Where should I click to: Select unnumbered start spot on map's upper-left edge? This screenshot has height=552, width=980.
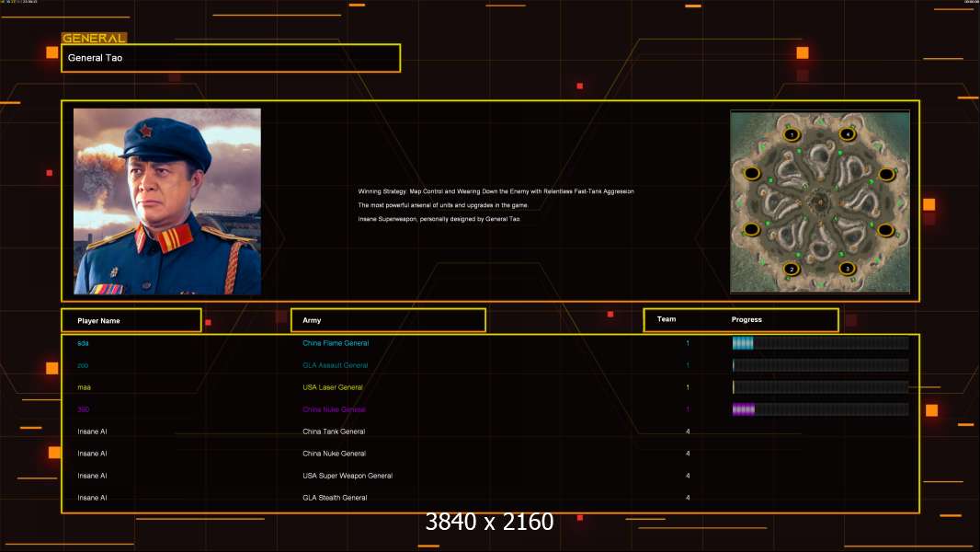(751, 173)
